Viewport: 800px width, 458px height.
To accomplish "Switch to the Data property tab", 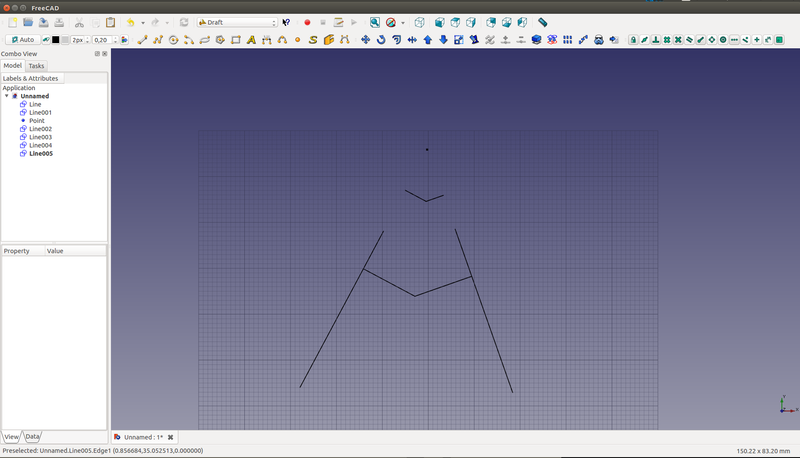I will tap(32, 437).
